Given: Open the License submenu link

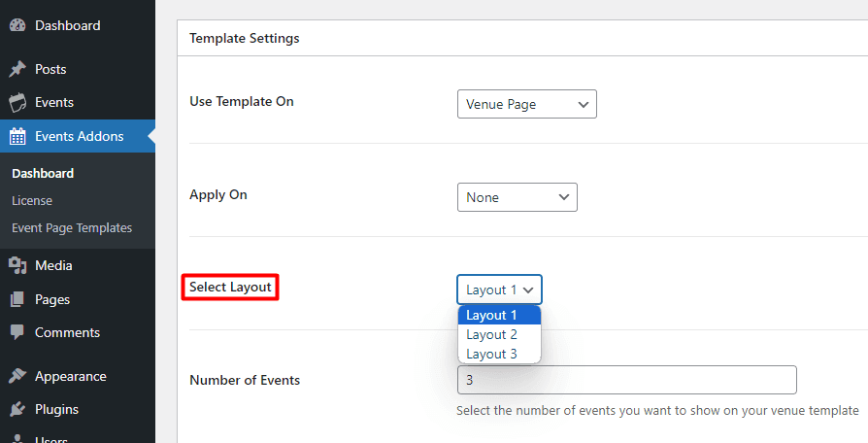Looking at the screenshot, I should point(32,201).
